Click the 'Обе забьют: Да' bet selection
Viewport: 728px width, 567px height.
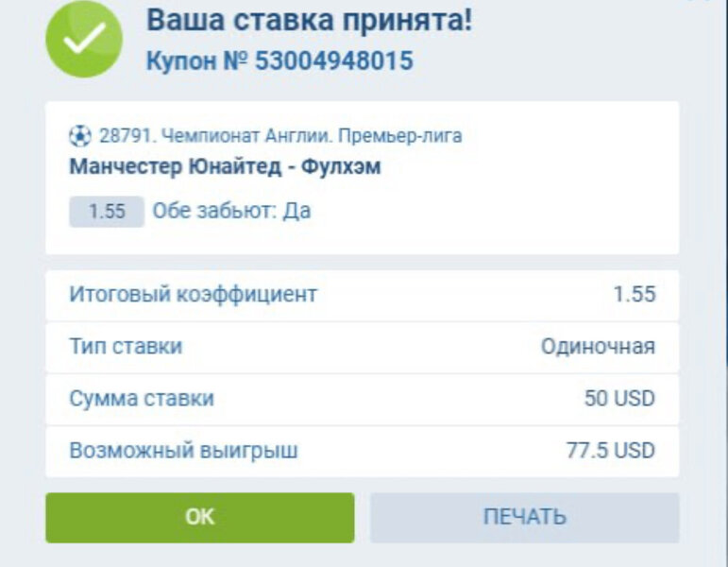pos(231,211)
